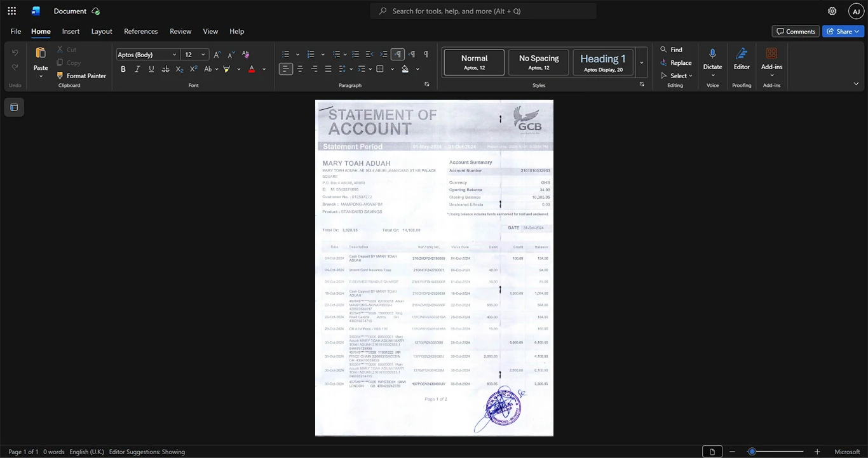Viewport: 868px width, 458px height.
Task: Open the Select dropdown in Editing
Action: coord(676,76)
